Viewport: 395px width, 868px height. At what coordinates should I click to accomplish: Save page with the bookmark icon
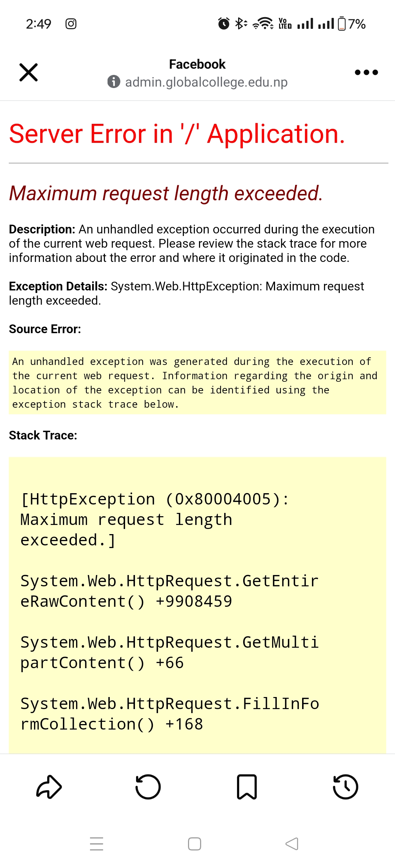[247, 787]
